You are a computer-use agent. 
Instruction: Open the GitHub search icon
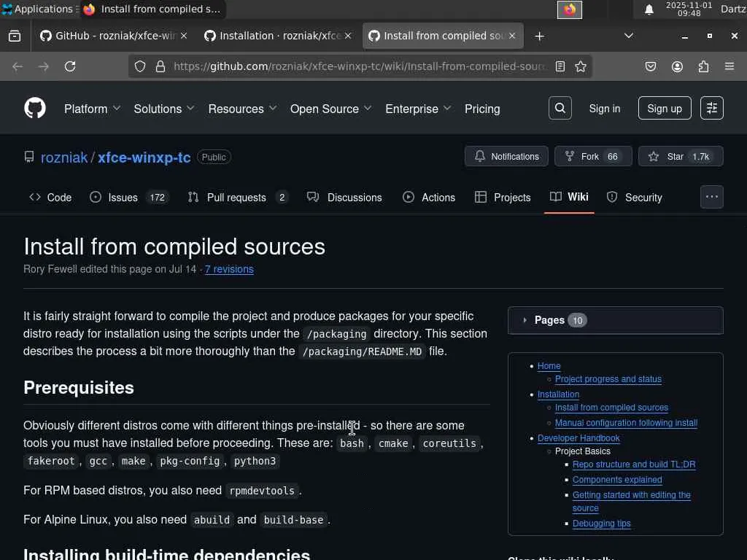[x=560, y=109]
